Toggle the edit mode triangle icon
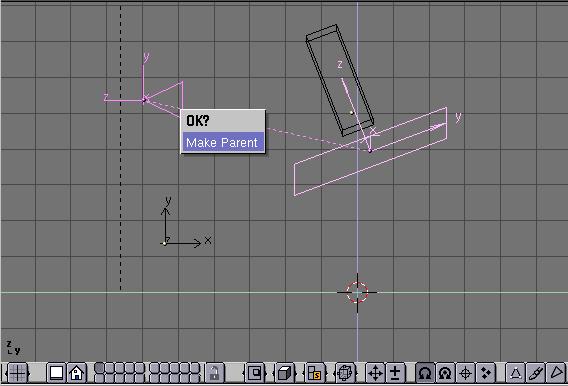 (x=515, y=373)
